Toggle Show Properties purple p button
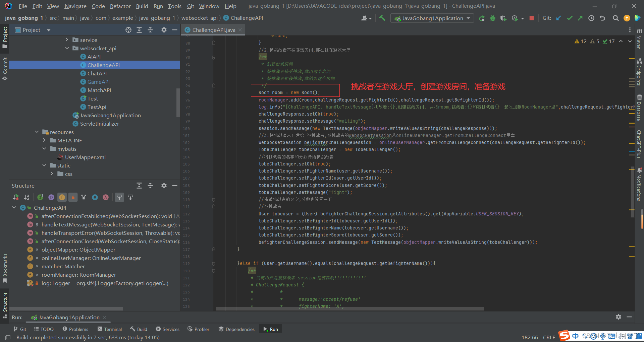The height and width of the screenshot is (342, 644). 51,197
